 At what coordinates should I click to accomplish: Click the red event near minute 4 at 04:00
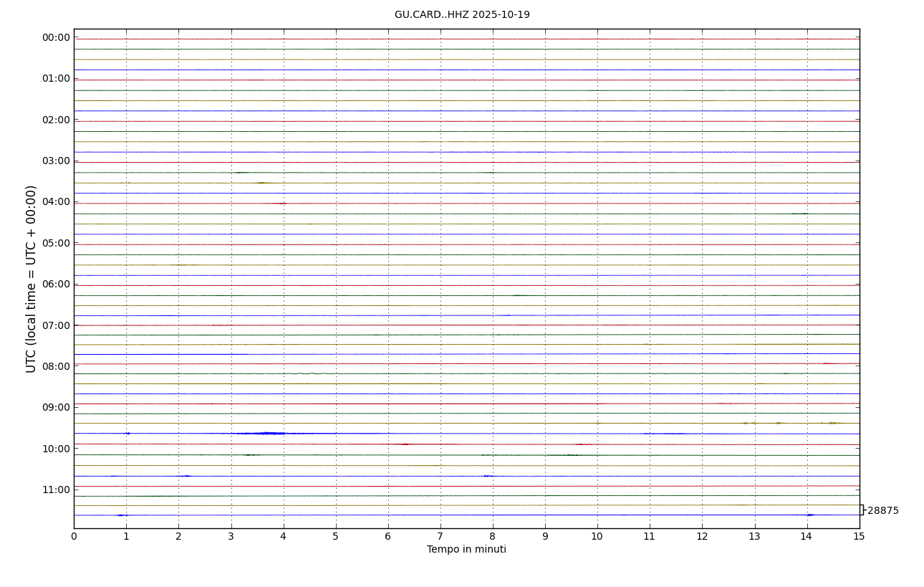tap(279, 204)
